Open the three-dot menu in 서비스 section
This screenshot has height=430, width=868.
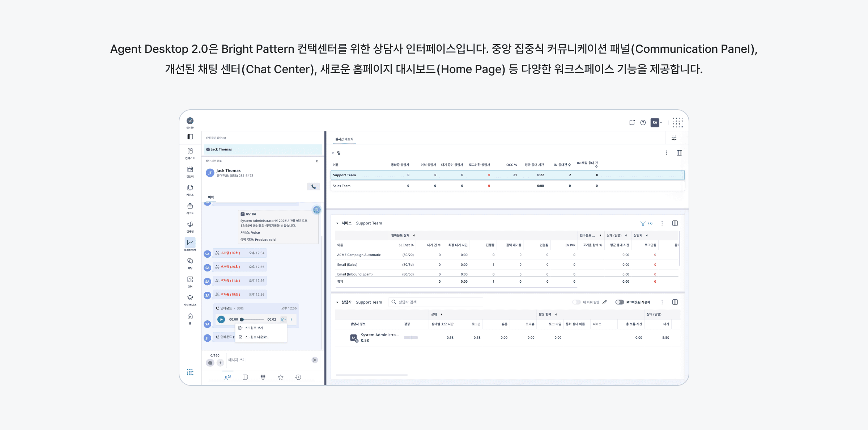[x=662, y=223]
